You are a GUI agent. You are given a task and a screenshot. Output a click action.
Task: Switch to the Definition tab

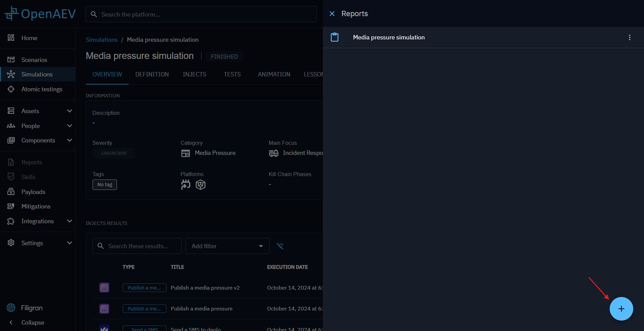click(152, 74)
